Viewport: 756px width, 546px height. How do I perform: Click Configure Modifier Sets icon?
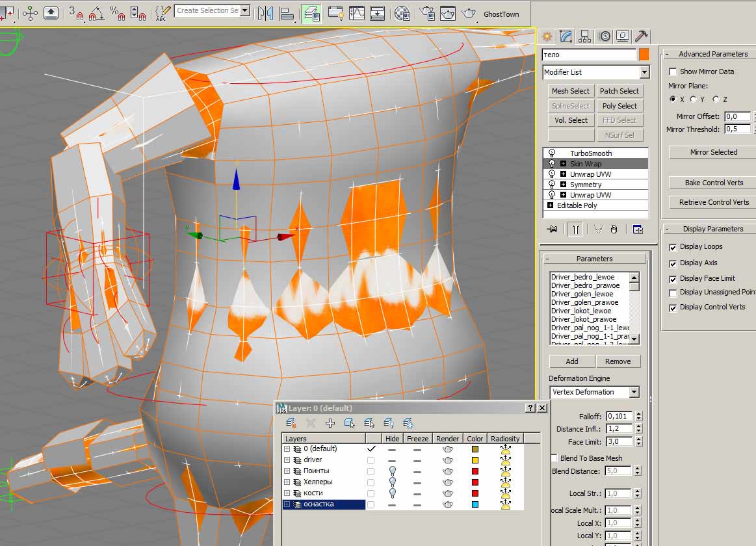pos(637,229)
